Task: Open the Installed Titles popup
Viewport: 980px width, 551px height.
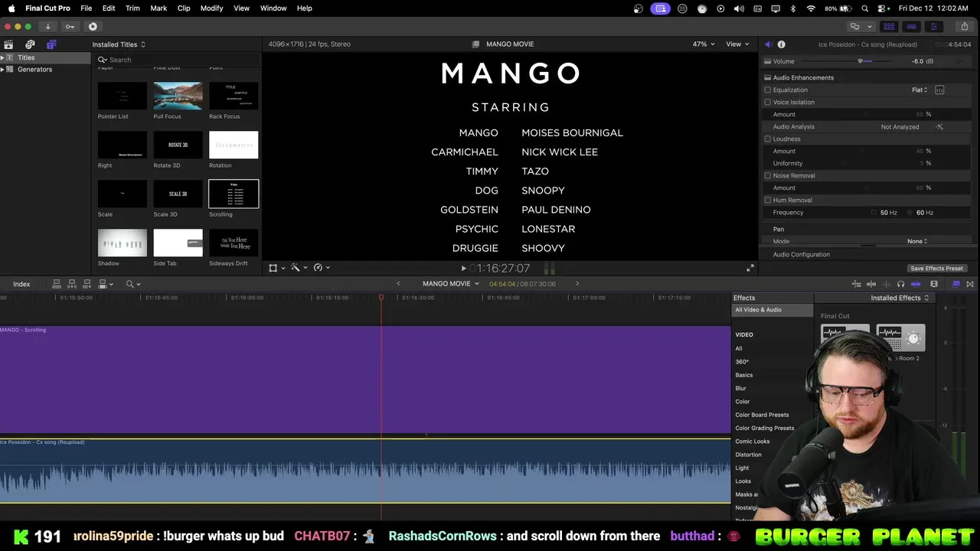Action: click(x=119, y=44)
